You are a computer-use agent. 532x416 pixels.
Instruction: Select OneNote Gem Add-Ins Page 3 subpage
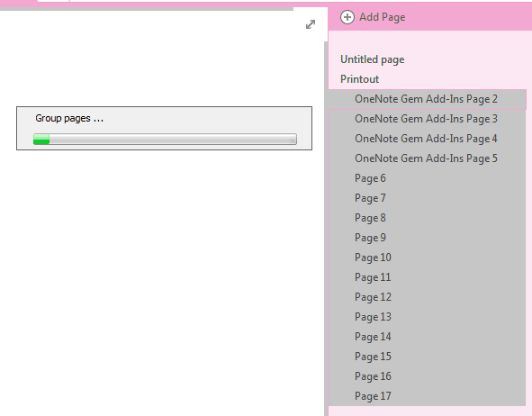pyautogui.click(x=428, y=119)
